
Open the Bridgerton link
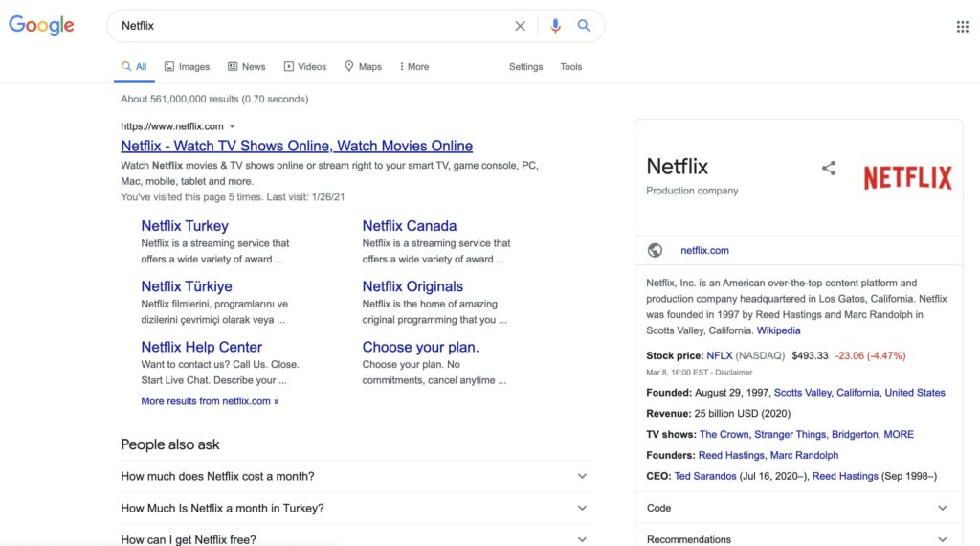(855, 435)
